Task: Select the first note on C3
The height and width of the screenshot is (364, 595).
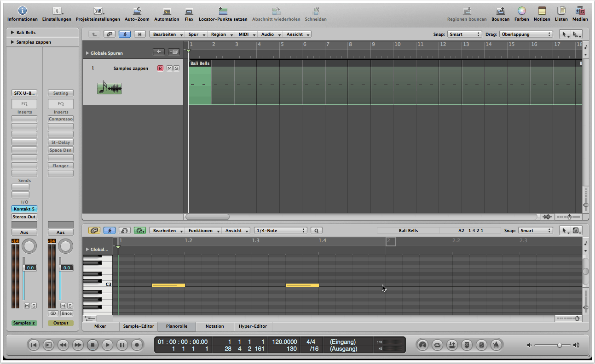Action: click(x=168, y=285)
